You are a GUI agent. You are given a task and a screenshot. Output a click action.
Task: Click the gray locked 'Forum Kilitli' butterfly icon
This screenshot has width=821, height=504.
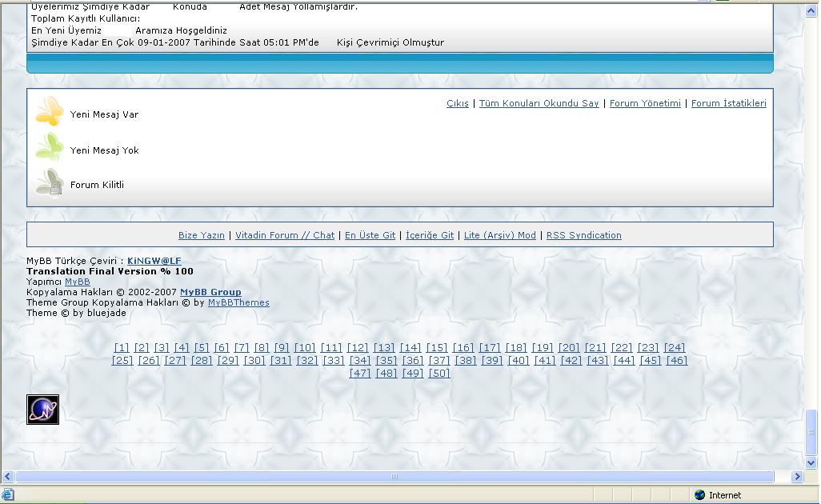49,183
